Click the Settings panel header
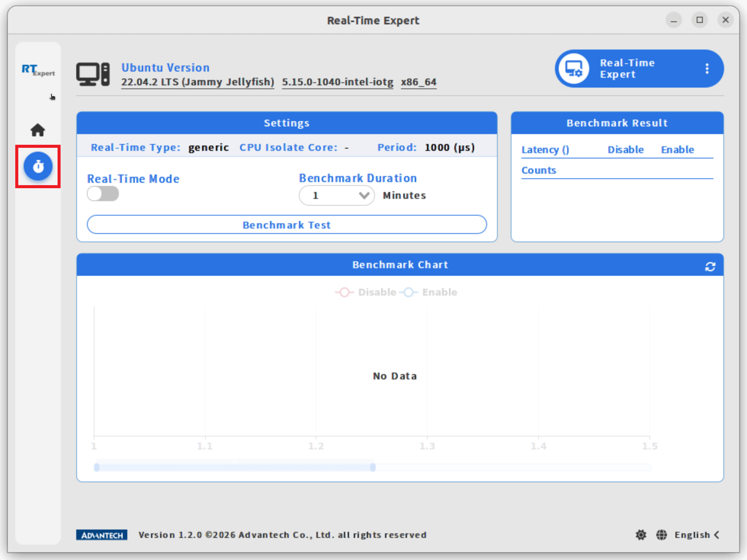The height and width of the screenshot is (560, 747). 287,123
